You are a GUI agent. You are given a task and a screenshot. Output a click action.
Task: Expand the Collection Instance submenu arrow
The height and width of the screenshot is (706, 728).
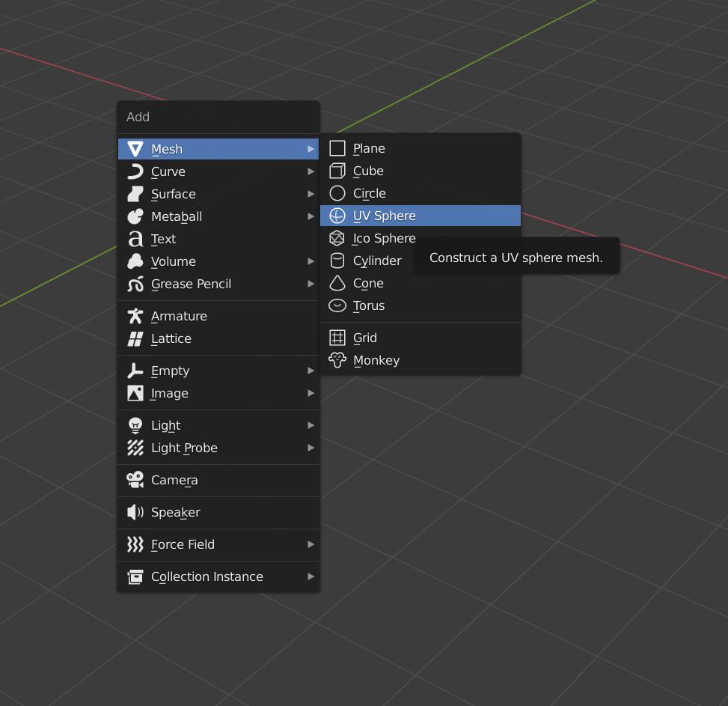coord(311,576)
